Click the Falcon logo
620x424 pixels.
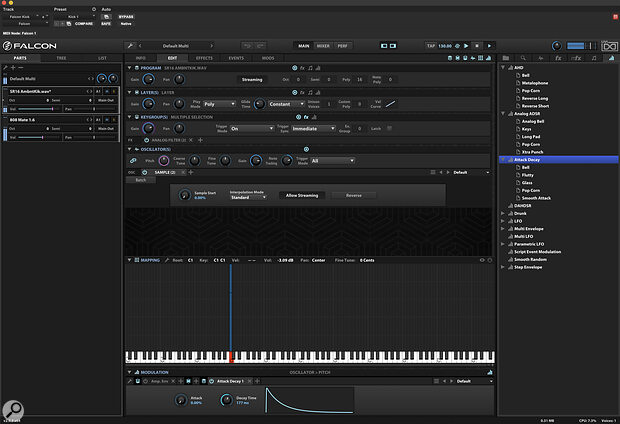pos(30,46)
